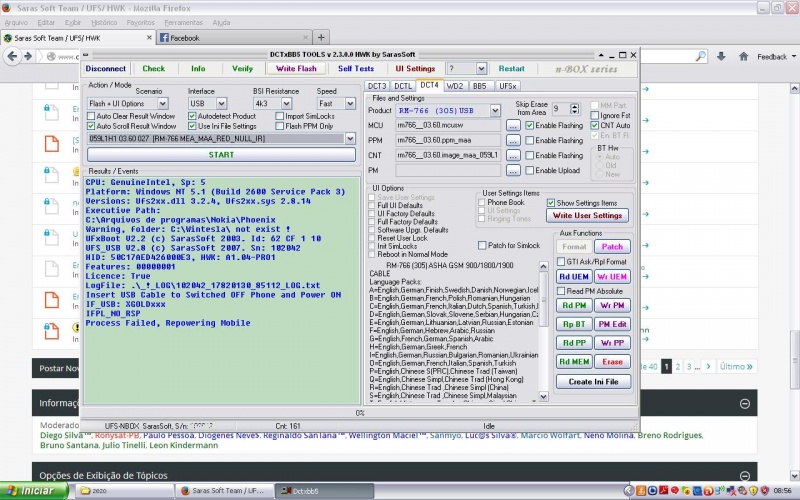The image size is (800, 500).
Task: Toggle CNT Auto checkbox
Action: pos(595,126)
